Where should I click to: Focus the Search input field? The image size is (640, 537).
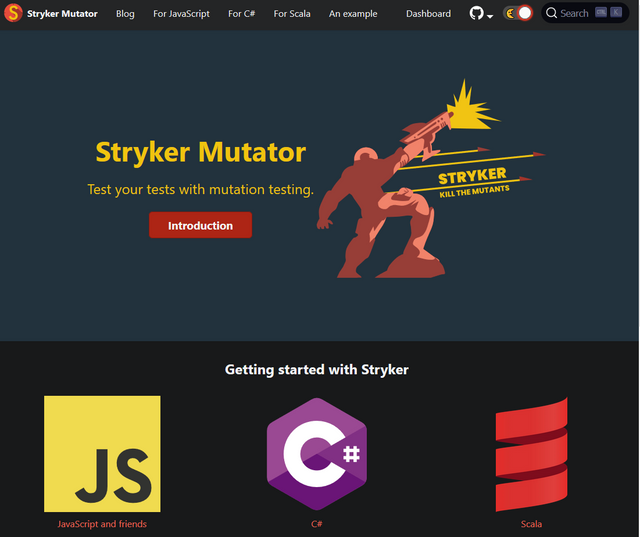(584, 13)
